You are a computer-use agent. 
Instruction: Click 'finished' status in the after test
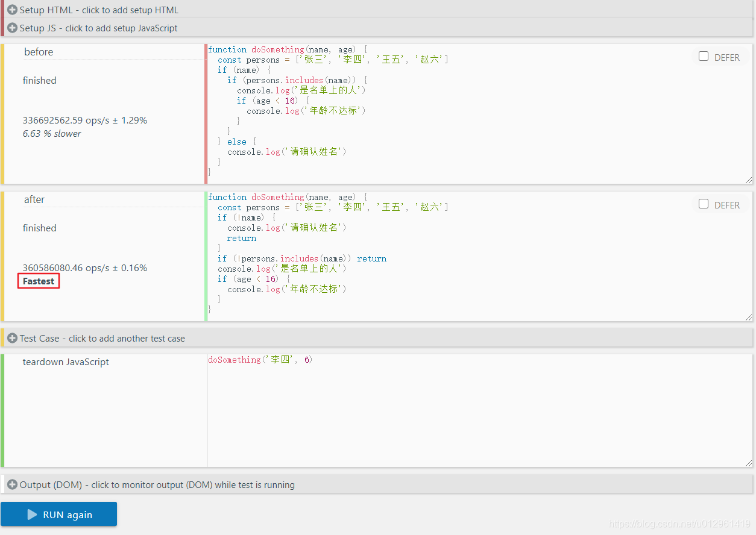coord(40,228)
